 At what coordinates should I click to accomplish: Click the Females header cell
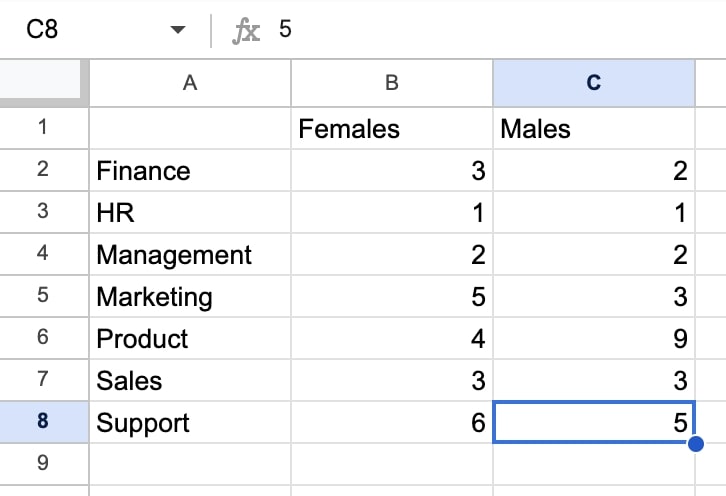[392, 128]
